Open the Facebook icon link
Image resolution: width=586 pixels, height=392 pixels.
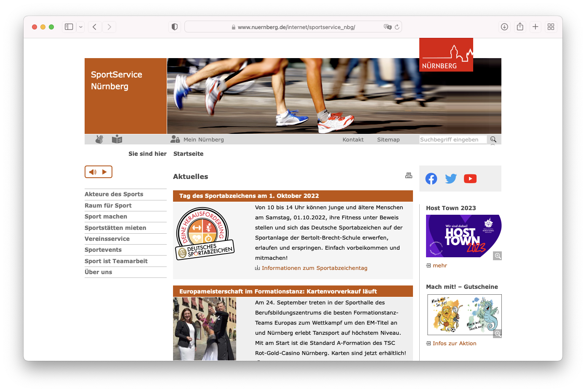tap(431, 179)
